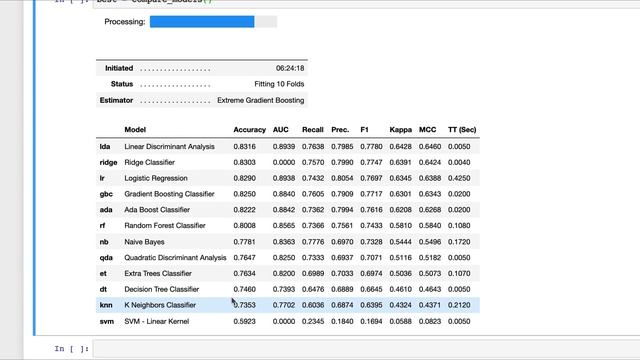640x360 pixels.
Task: Select the TT (Sec) column header
Action: coord(462,130)
